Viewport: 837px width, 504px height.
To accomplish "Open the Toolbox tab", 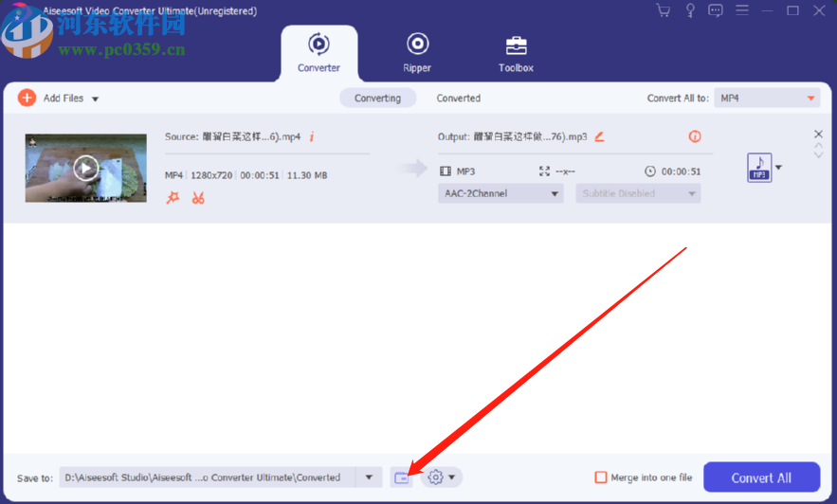I will click(516, 53).
